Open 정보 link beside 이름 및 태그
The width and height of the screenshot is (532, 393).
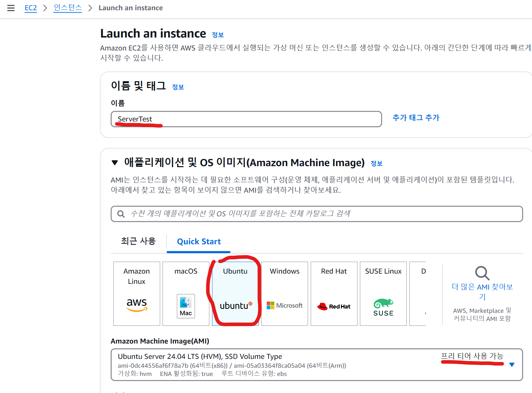tap(178, 87)
